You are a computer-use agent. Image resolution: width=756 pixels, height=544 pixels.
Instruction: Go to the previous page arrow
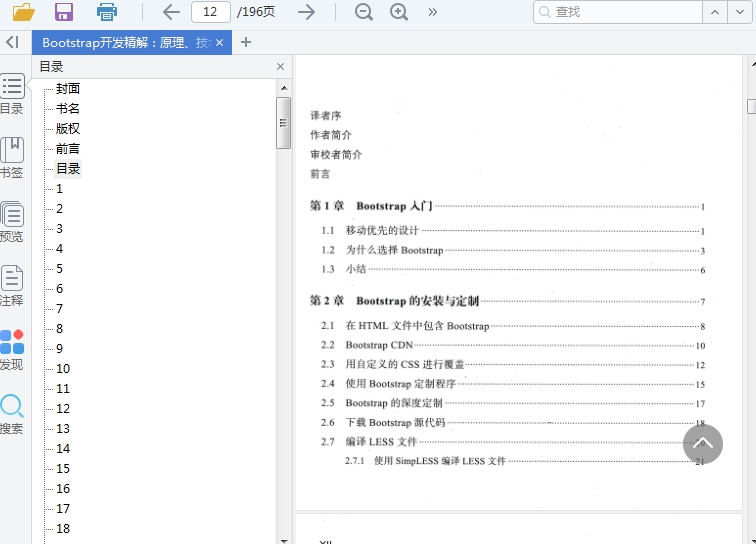coord(171,12)
